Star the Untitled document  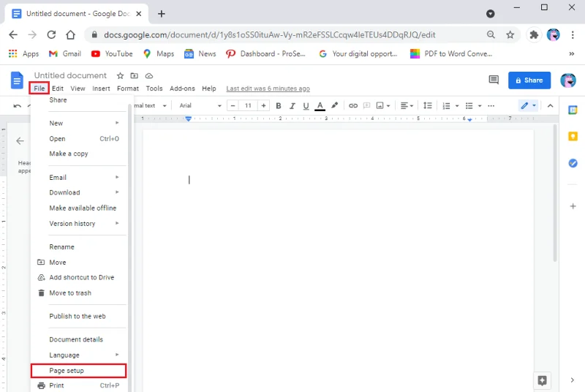(x=120, y=76)
